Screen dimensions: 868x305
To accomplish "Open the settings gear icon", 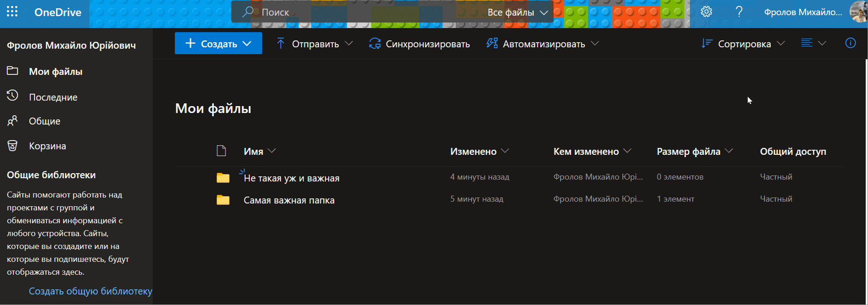I will coord(706,12).
